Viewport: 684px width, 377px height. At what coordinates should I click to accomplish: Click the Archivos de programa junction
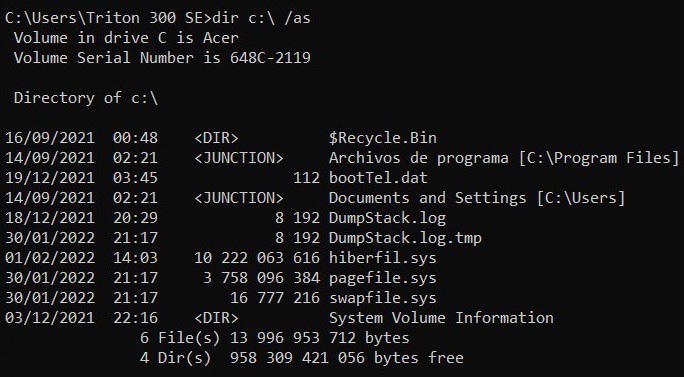pyautogui.click(x=418, y=158)
